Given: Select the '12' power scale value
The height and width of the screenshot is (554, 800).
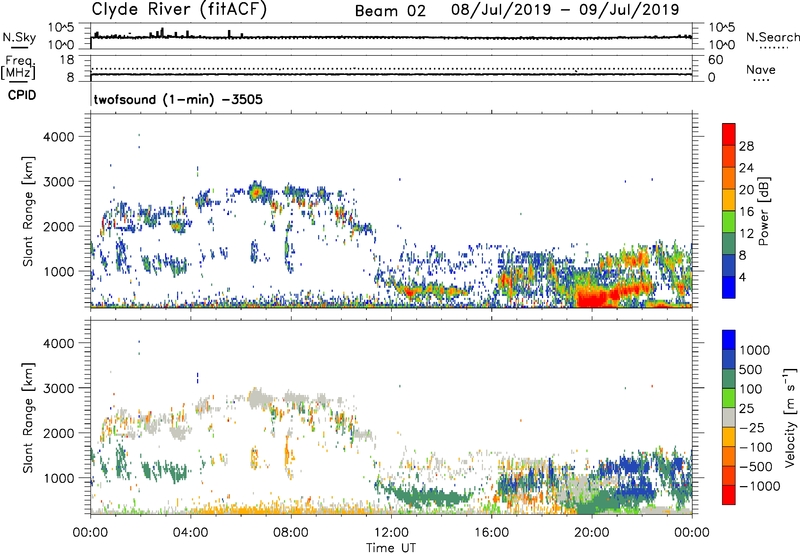Looking at the screenshot, I should 746,234.
